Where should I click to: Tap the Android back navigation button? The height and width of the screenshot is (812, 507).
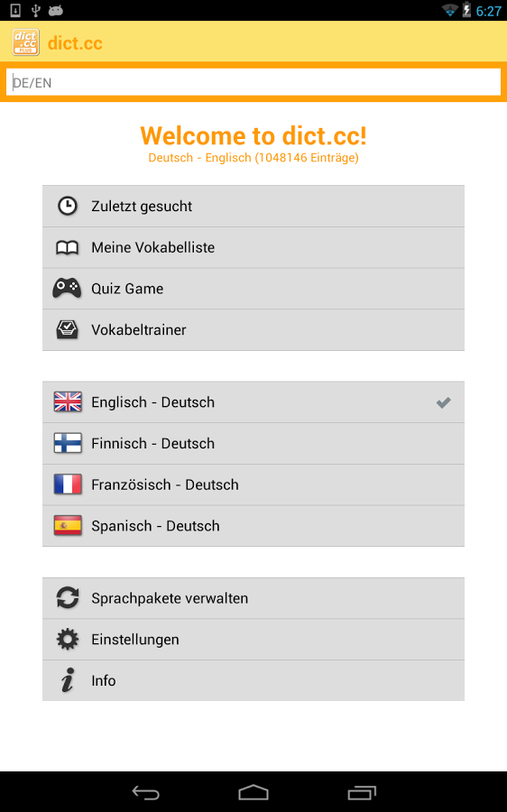[145, 792]
